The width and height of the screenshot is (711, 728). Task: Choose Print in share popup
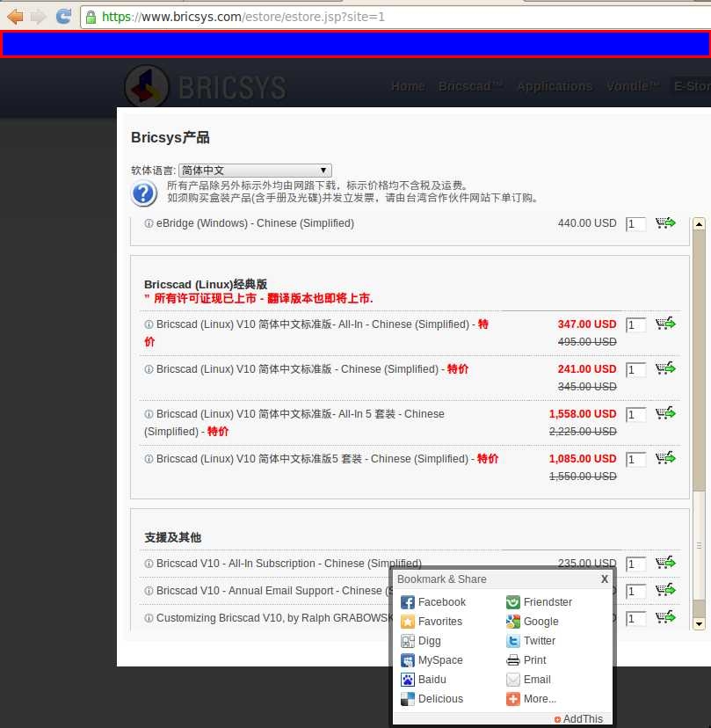tap(526, 660)
